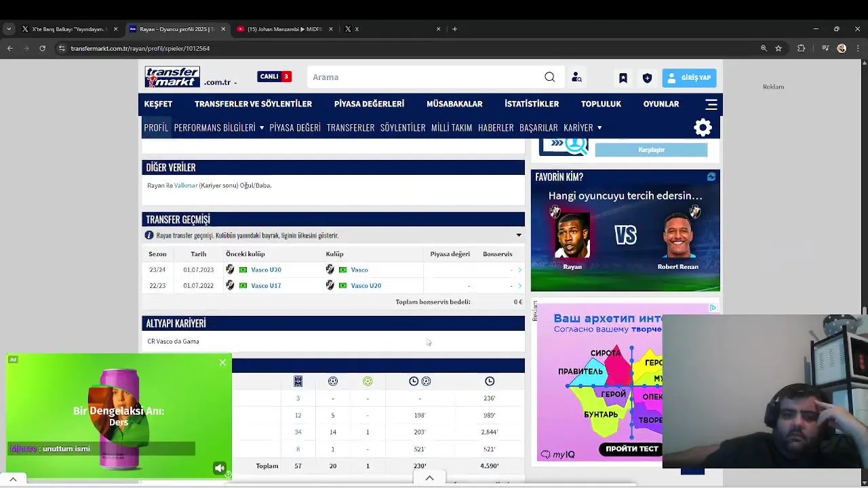The height and width of the screenshot is (488, 868).
Task: Switch to the HABERLER tab
Action: pyautogui.click(x=496, y=127)
